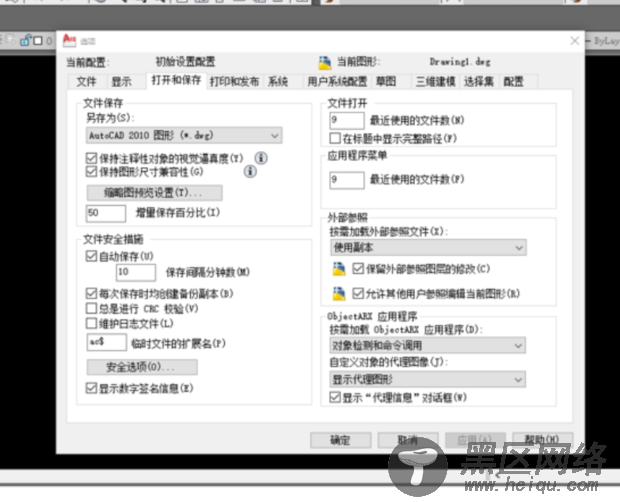Toggle 保持注释性对象的视觉逼真度 checkbox
Image resolution: width=620 pixels, height=502 pixels.
coord(91,158)
